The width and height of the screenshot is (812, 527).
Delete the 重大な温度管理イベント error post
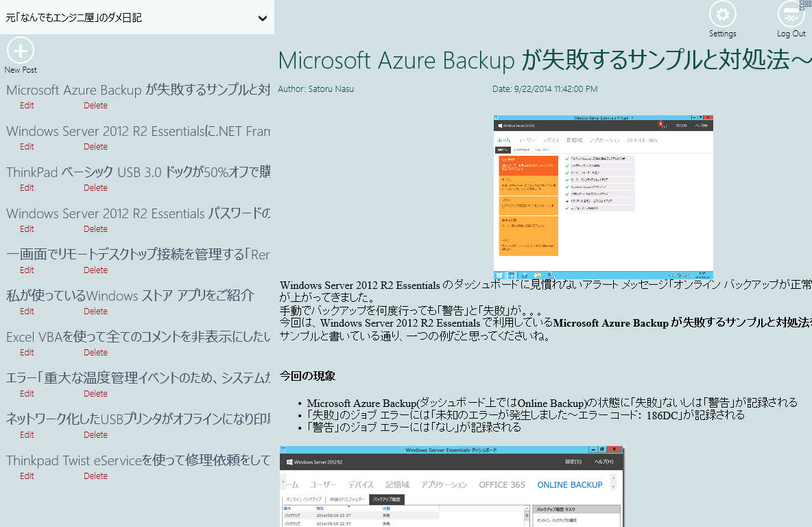[x=96, y=394]
